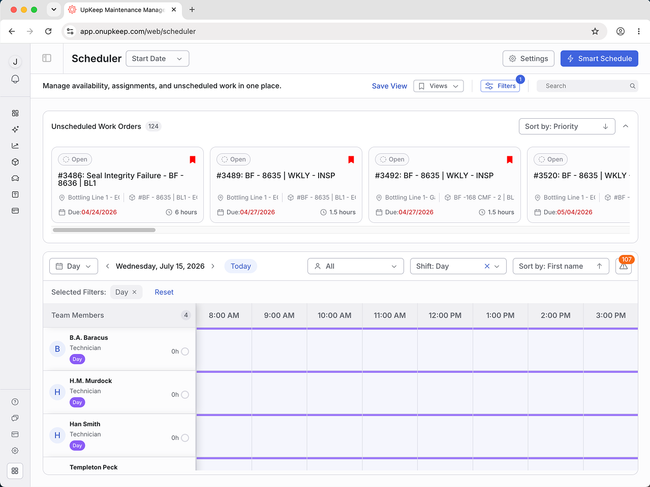Image resolution: width=650 pixels, height=487 pixels.
Task: Click the Day shift badge under Han Smith
Action: [x=77, y=446]
